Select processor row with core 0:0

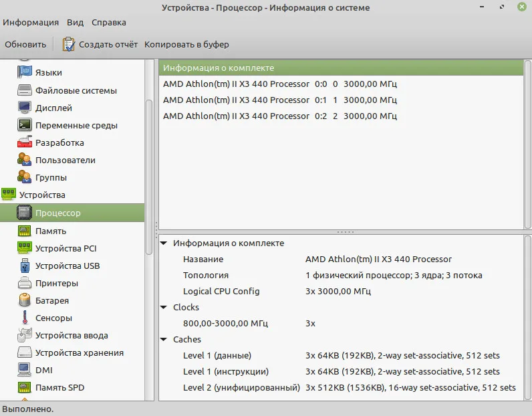coord(341,84)
